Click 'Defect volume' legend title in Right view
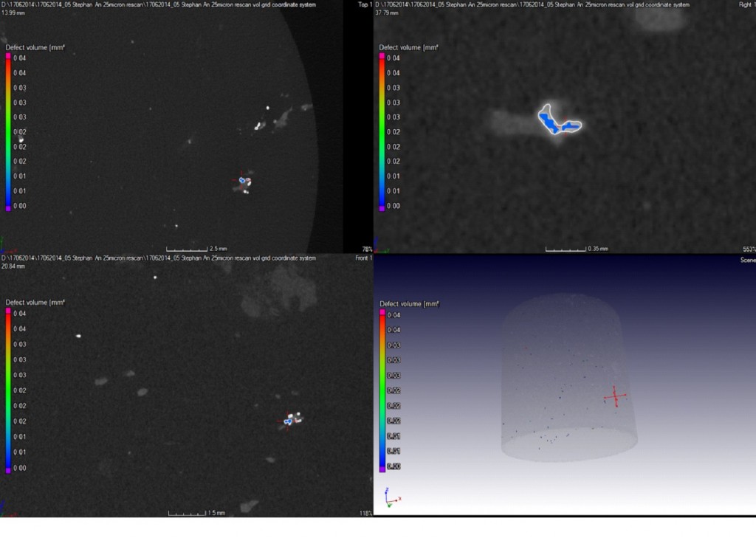 (x=408, y=47)
